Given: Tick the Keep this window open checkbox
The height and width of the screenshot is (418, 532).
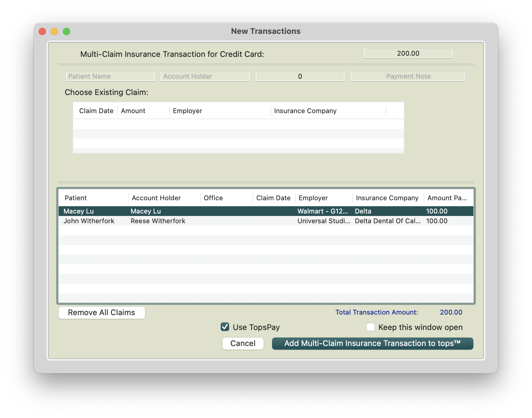Looking at the screenshot, I should tap(371, 327).
